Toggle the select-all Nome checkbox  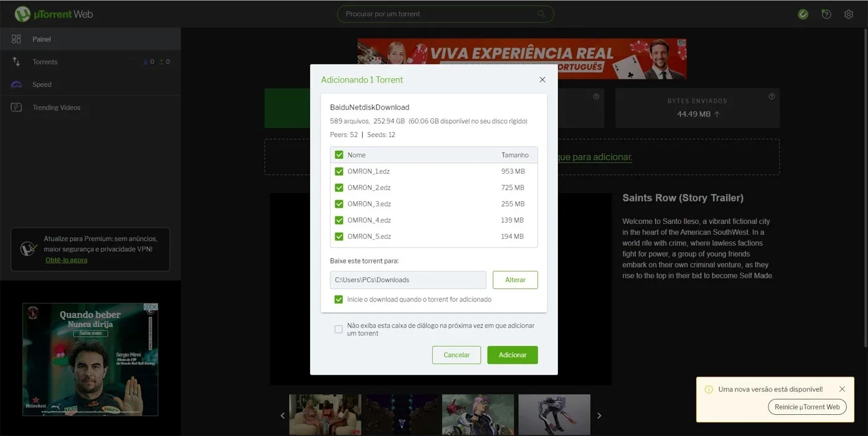[339, 155]
